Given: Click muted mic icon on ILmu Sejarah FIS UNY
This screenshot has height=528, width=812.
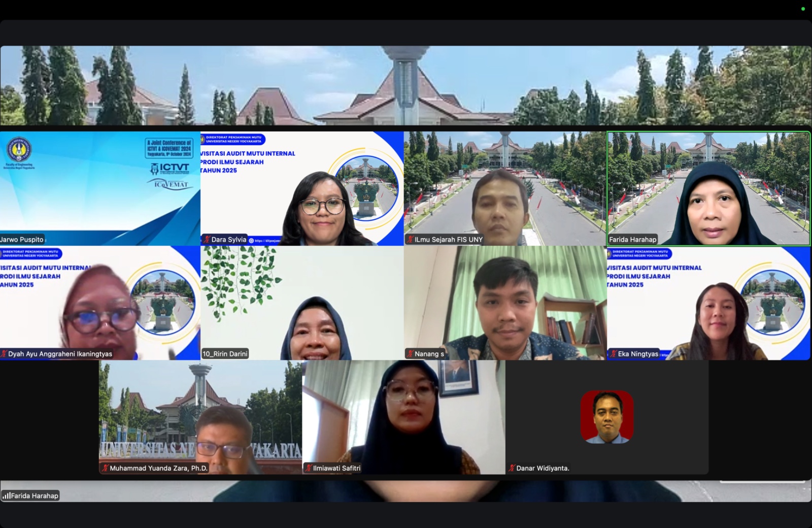Looking at the screenshot, I should [410, 240].
